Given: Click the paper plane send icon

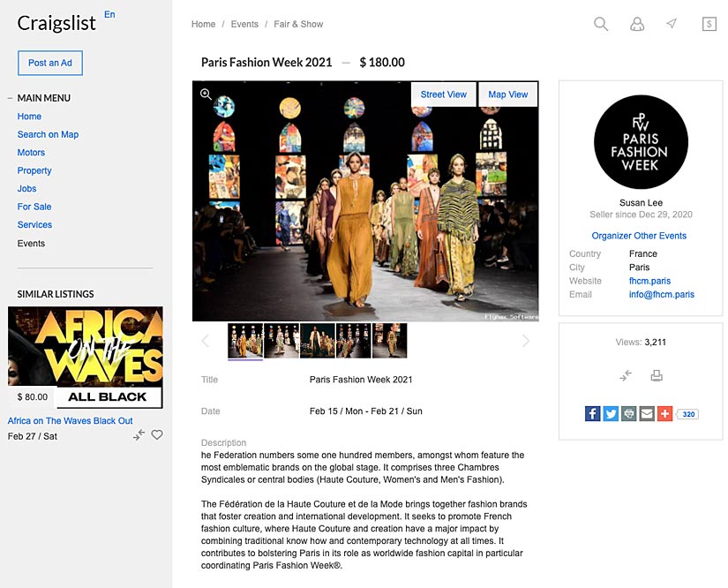Looking at the screenshot, I should tap(672, 23).
